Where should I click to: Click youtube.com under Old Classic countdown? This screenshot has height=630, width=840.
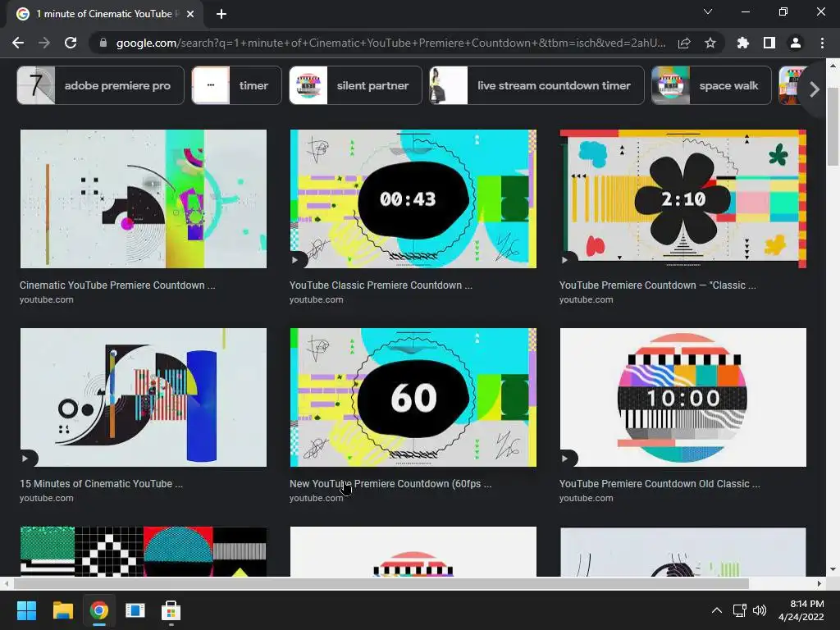click(x=586, y=498)
